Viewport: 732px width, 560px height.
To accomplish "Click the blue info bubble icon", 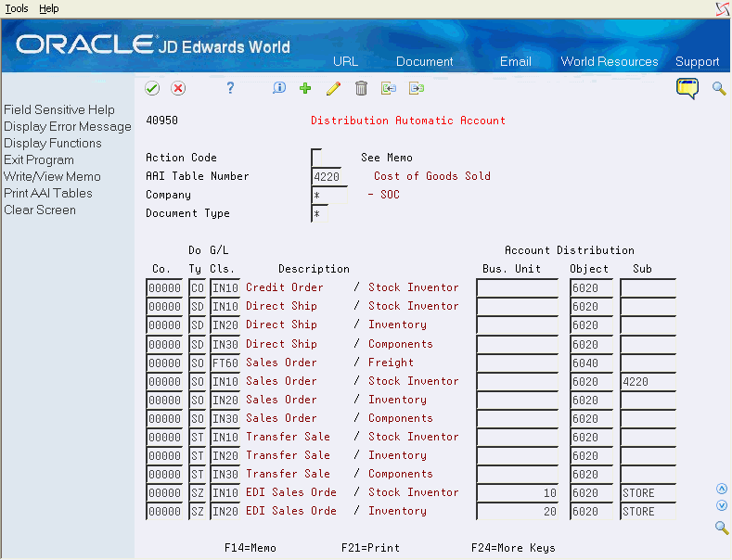I will (x=279, y=88).
